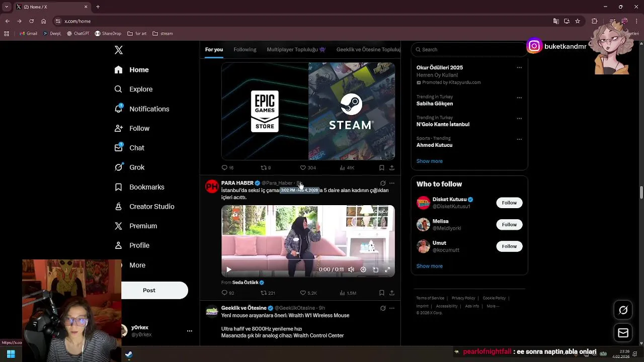
Task: Open Grok icon on PARA HABER post
Action: pos(383,183)
